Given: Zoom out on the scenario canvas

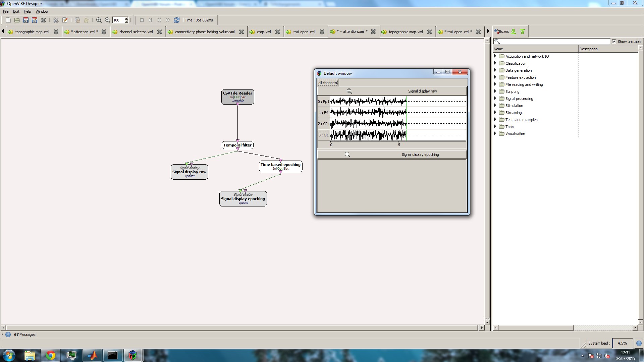Looking at the screenshot, I should coord(108,20).
